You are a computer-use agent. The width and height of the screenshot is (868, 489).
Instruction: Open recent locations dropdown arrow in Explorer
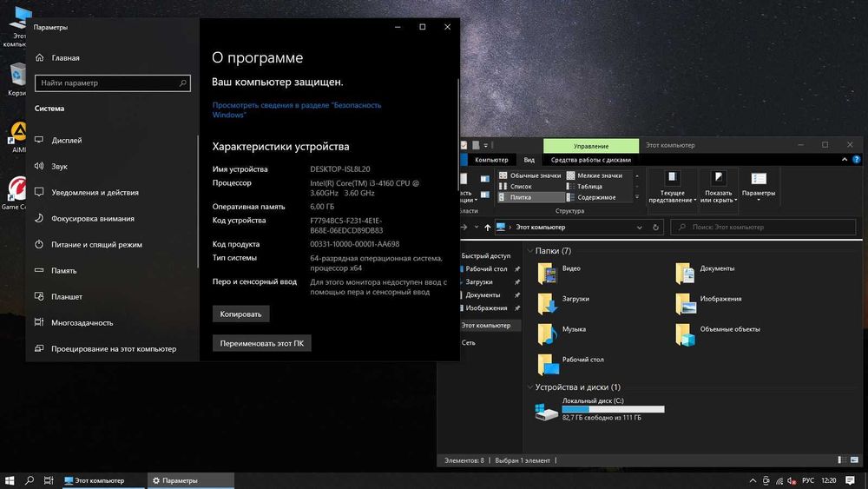point(476,228)
